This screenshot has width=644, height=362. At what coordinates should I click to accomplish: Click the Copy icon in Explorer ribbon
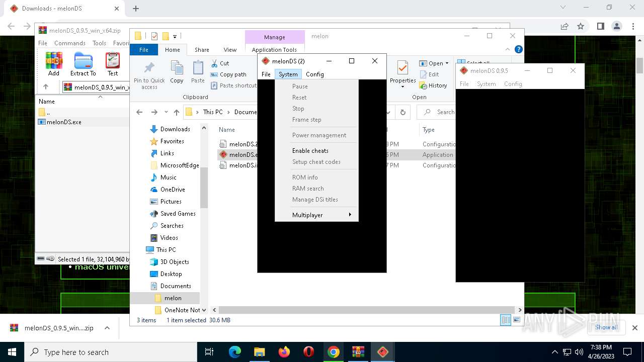177,72
